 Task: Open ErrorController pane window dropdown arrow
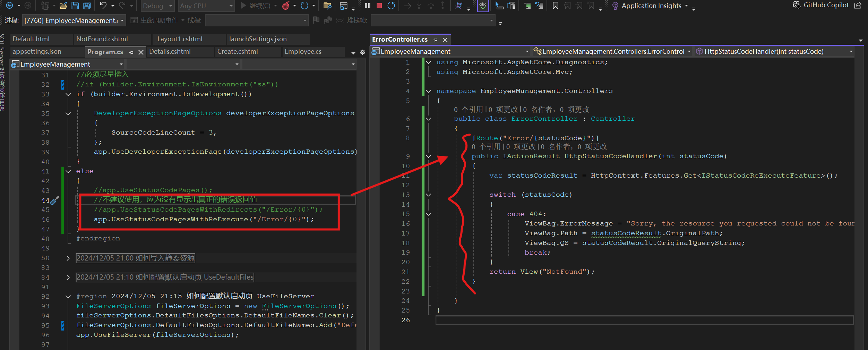[x=860, y=40]
